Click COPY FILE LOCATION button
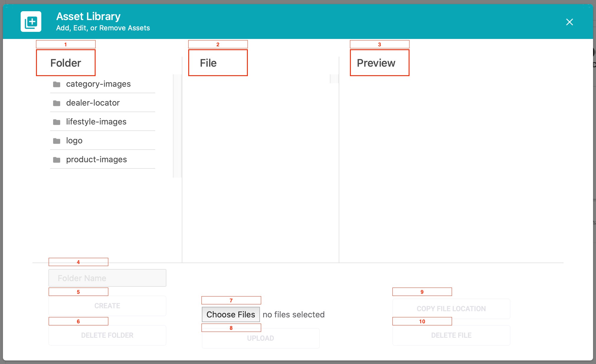This screenshot has width=596, height=364. pyautogui.click(x=451, y=309)
